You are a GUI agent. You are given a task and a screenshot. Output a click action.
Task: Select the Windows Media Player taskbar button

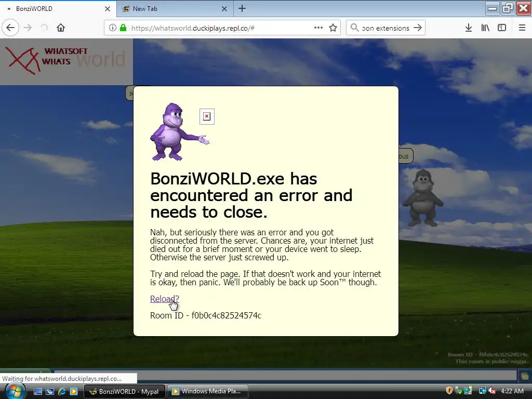pyautogui.click(x=208, y=392)
